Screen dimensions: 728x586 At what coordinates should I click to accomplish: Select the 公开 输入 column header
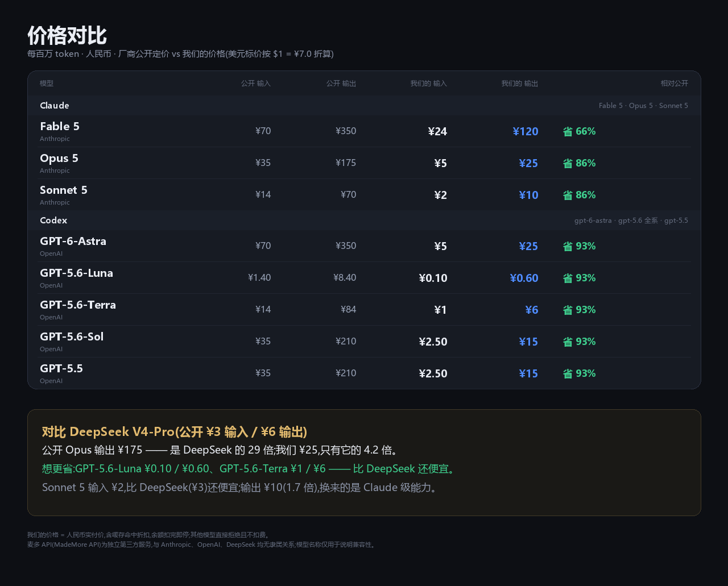[256, 84]
